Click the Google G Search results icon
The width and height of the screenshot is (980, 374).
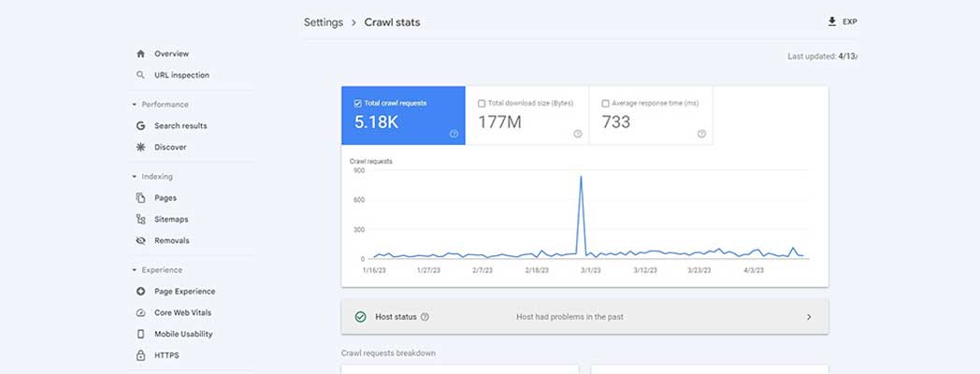coord(140,125)
